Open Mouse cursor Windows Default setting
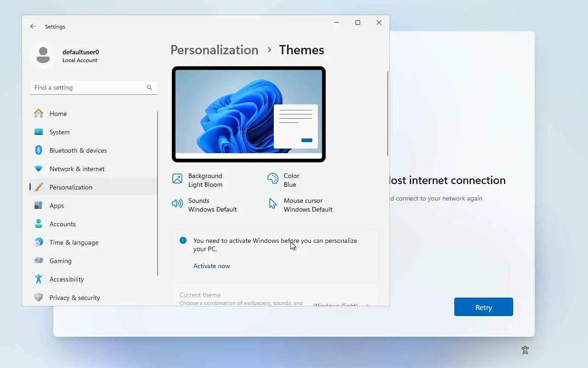The width and height of the screenshot is (588, 368). tap(300, 205)
